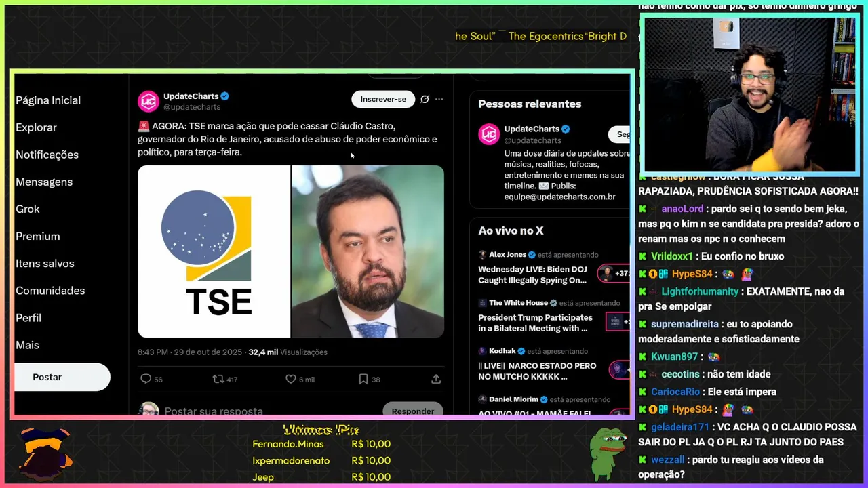The image size is (868, 488).
Task: Click The White House avatar icon
Action: click(483, 303)
